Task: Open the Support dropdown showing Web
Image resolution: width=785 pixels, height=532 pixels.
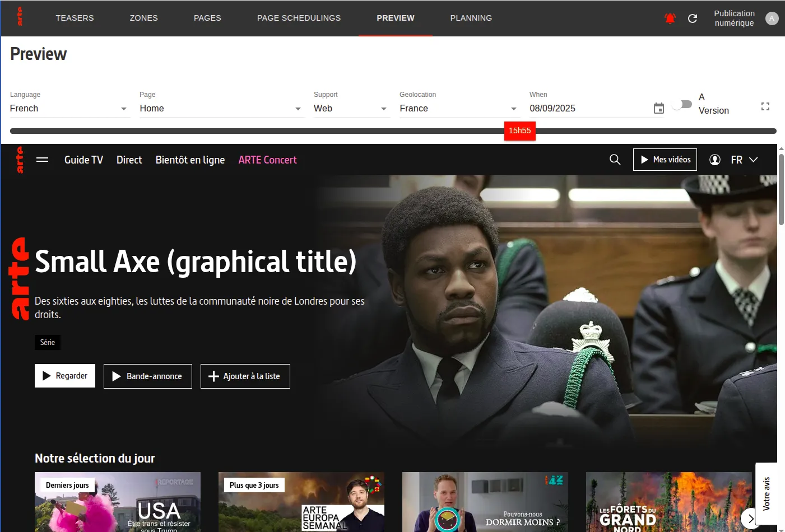Action: 351,109
